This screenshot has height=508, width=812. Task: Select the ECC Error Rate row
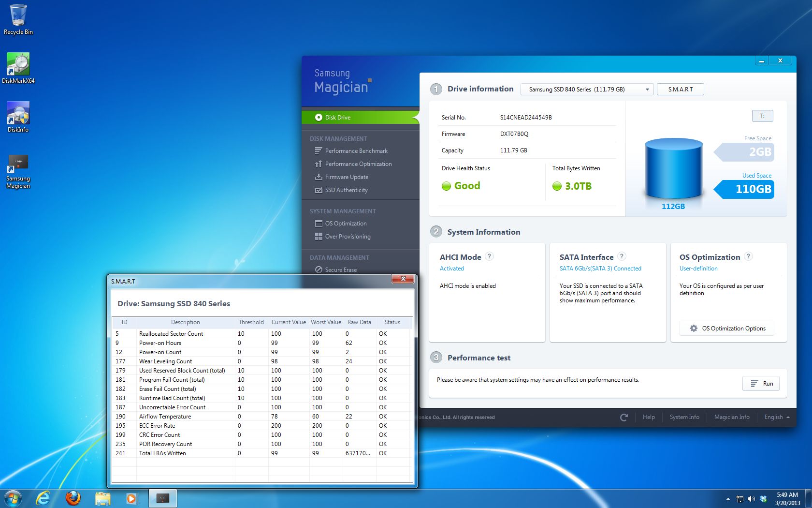pyautogui.click(x=261, y=426)
